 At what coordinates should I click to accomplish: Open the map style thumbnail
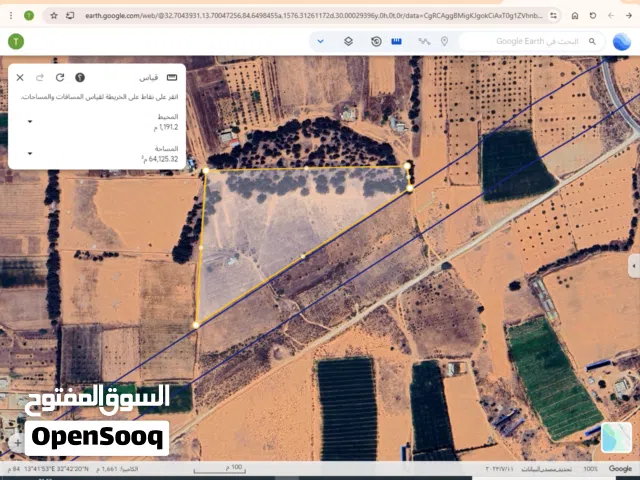pyautogui.click(x=617, y=437)
